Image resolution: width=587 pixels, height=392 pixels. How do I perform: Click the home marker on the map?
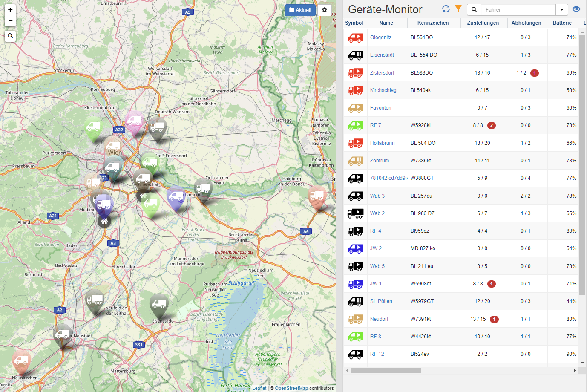[x=104, y=221]
